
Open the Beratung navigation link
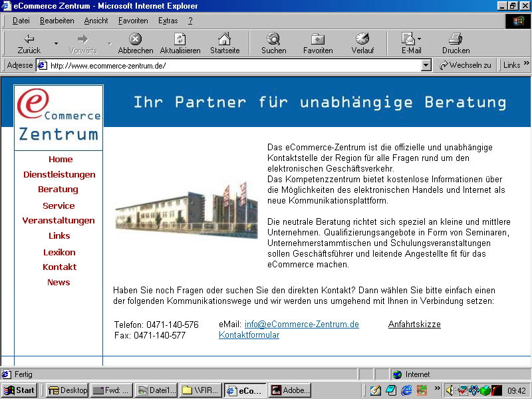pos(58,190)
